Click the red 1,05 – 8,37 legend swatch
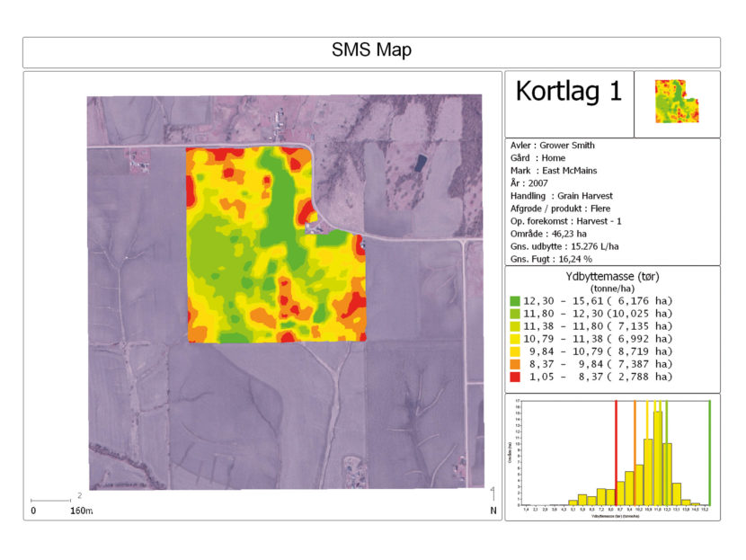 [x=515, y=377]
